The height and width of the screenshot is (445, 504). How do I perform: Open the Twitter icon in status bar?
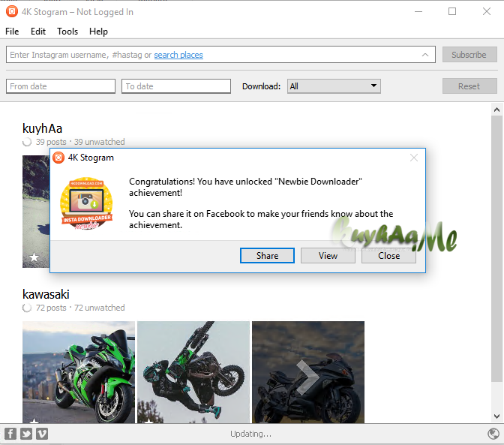click(26, 434)
